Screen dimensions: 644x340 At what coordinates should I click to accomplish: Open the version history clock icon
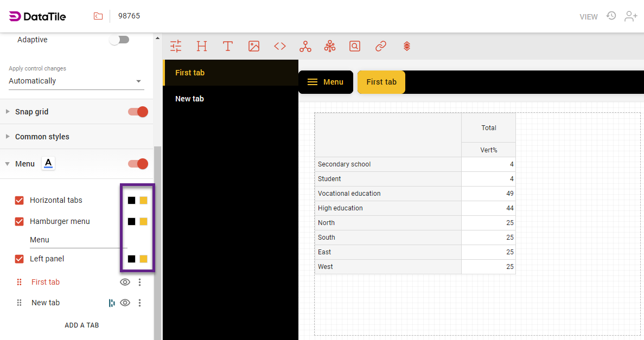pyautogui.click(x=611, y=16)
